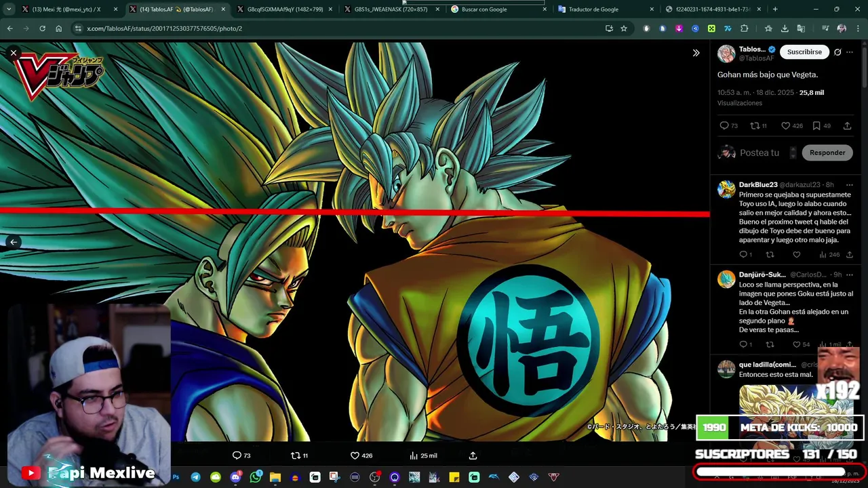The height and width of the screenshot is (488, 868).
Task: Like the post using the heart below the photo
Action: pyautogui.click(x=355, y=455)
